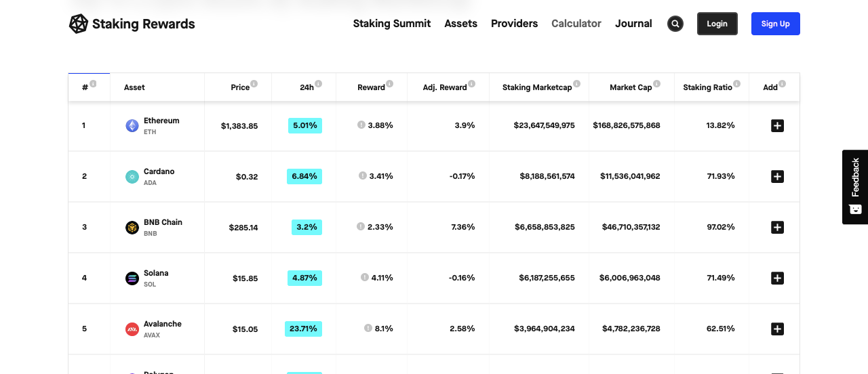Open the Journal nav item
The image size is (868, 374).
pyautogui.click(x=634, y=24)
